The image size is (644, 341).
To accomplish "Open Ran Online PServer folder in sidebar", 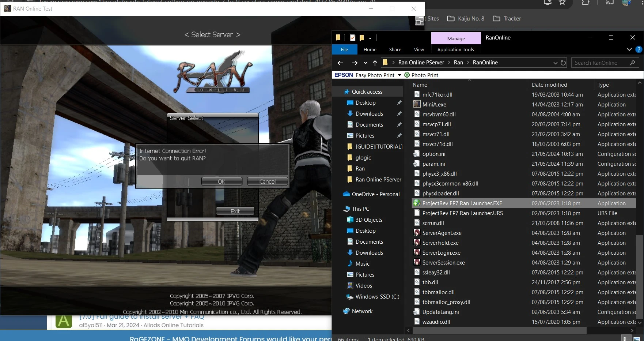I will [378, 180].
